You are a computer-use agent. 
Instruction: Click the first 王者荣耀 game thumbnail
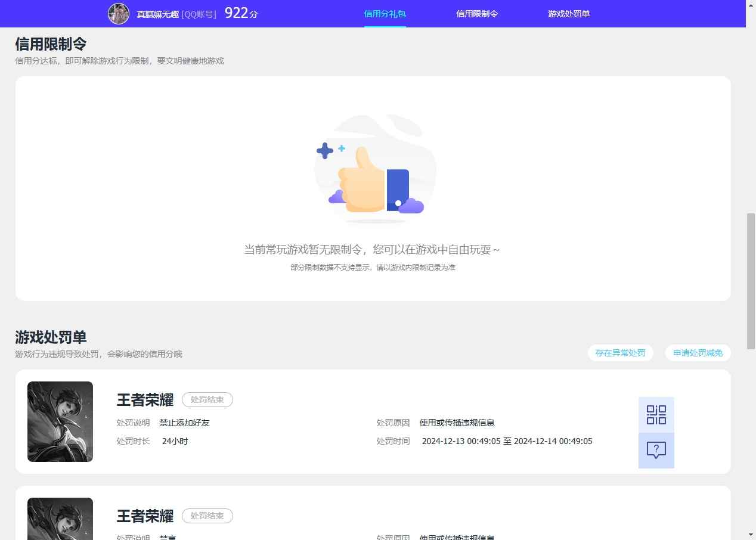click(x=60, y=421)
